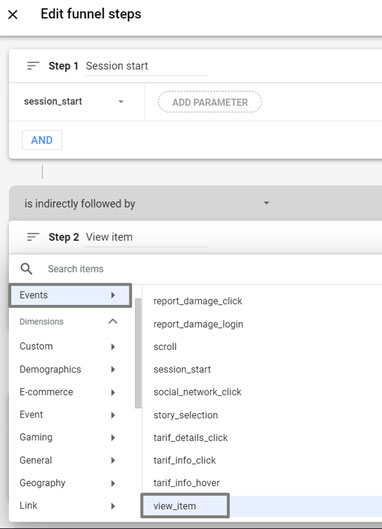Expand the Geography submenu arrow
Screen dimensions: 382x529
(113, 483)
